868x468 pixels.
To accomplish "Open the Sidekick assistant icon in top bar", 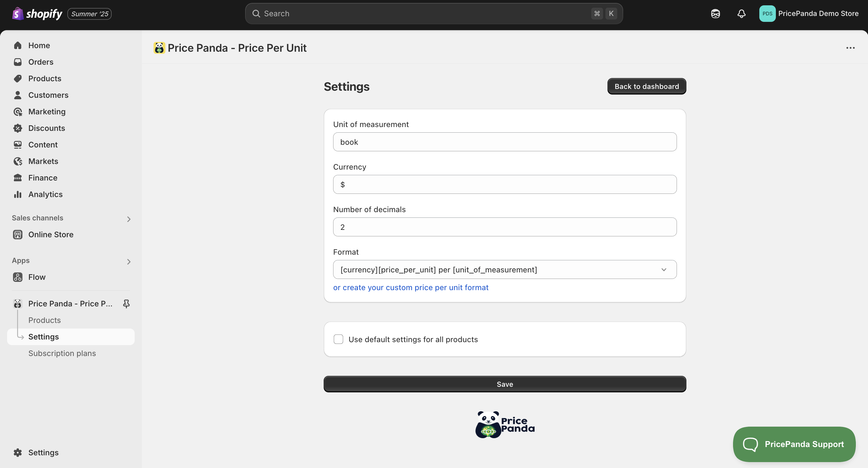I will (715, 14).
